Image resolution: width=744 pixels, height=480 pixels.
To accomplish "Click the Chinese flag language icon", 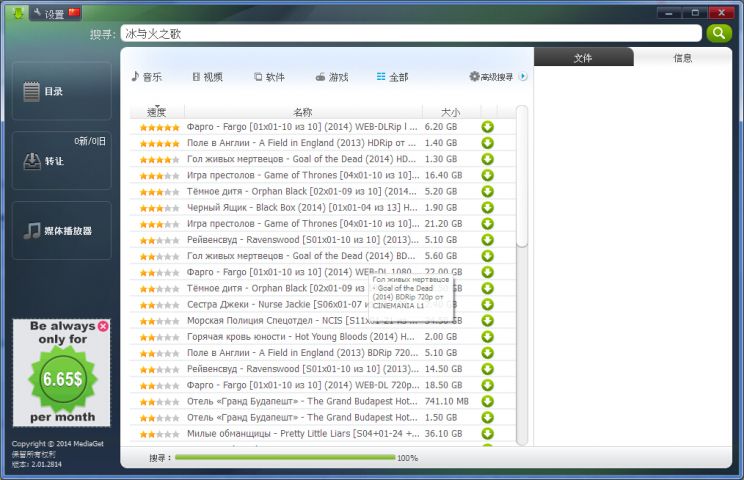I will click(74, 13).
